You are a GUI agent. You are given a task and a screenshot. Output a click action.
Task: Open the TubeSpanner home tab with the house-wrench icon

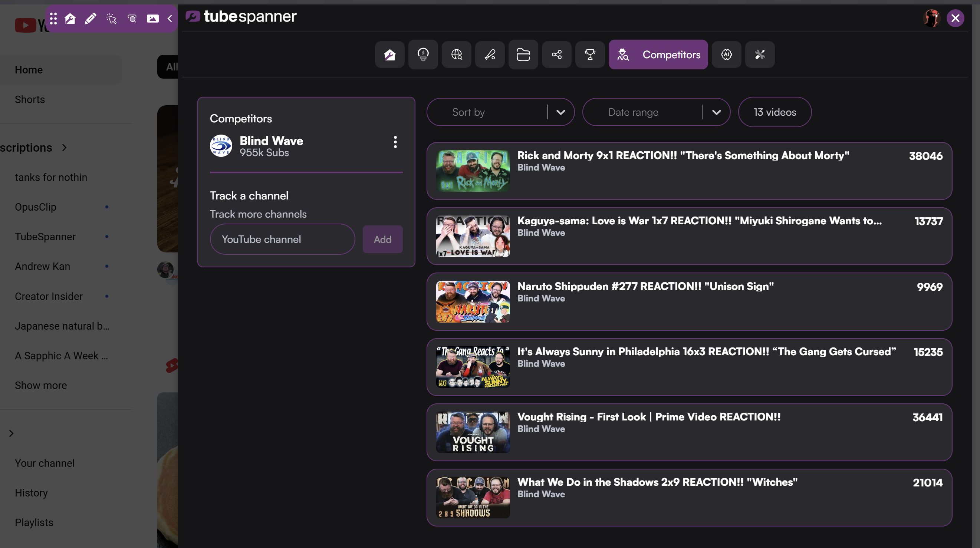[389, 55]
